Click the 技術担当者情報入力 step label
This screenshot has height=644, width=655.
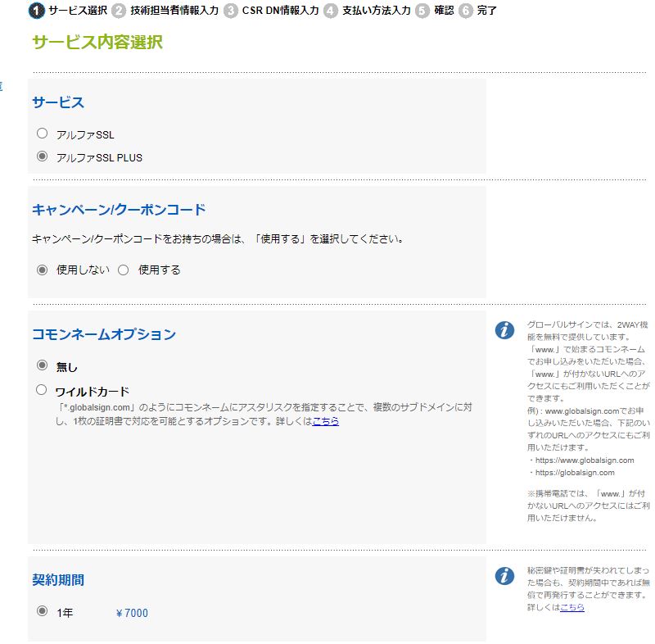[x=174, y=11]
